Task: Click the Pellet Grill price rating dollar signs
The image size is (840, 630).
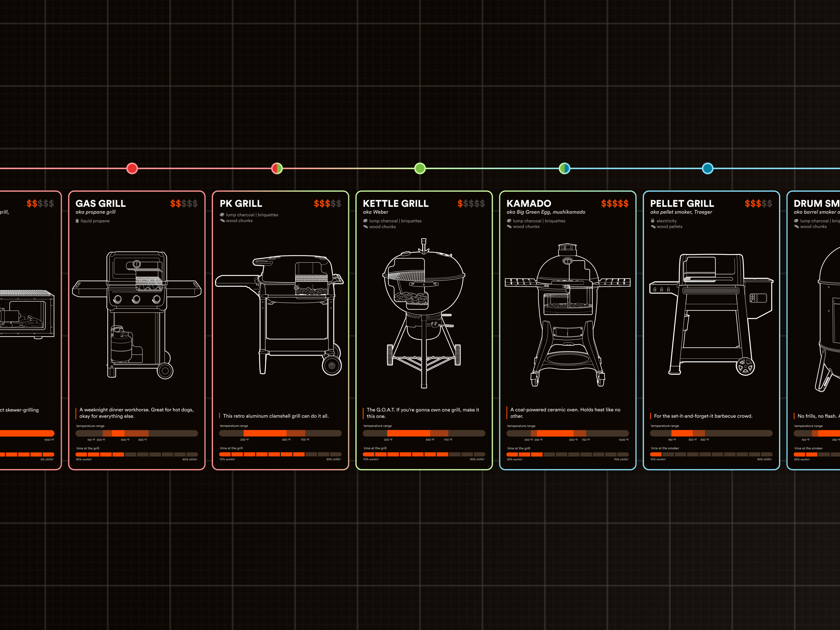Action: click(758, 204)
